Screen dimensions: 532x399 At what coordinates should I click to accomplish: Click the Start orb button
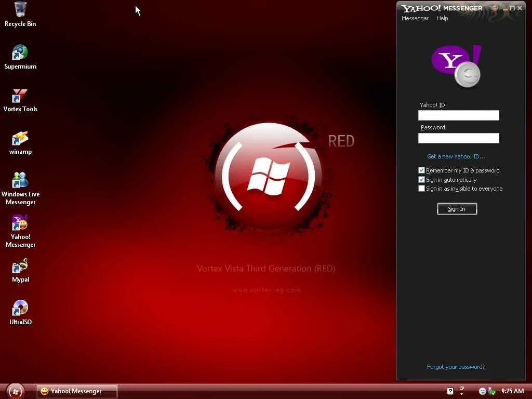click(15, 392)
